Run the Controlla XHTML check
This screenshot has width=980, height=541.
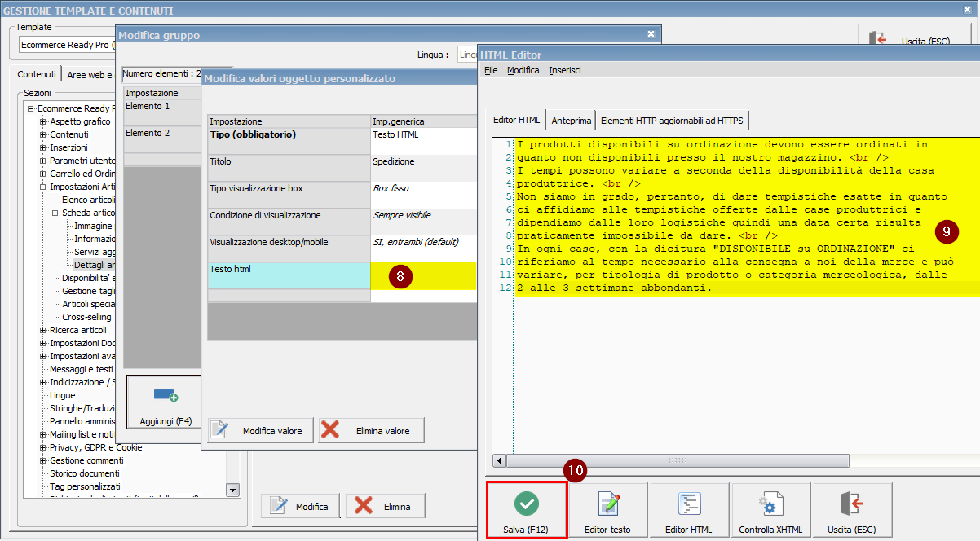[x=771, y=510]
